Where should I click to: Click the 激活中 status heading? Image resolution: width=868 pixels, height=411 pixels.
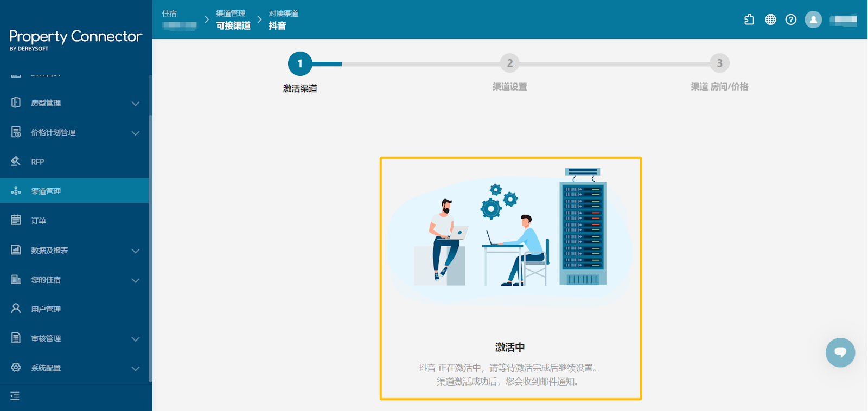pyautogui.click(x=510, y=347)
